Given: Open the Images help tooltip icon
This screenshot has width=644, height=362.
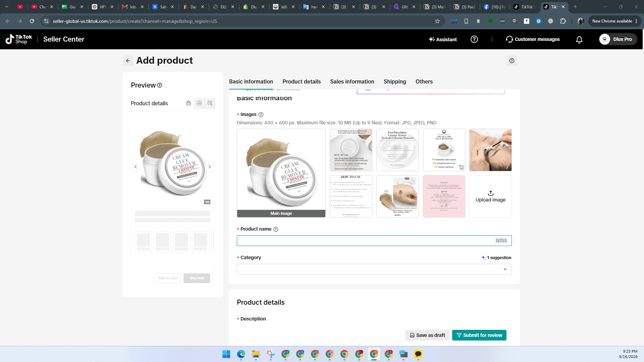Looking at the screenshot, I should pyautogui.click(x=261, y=115).
